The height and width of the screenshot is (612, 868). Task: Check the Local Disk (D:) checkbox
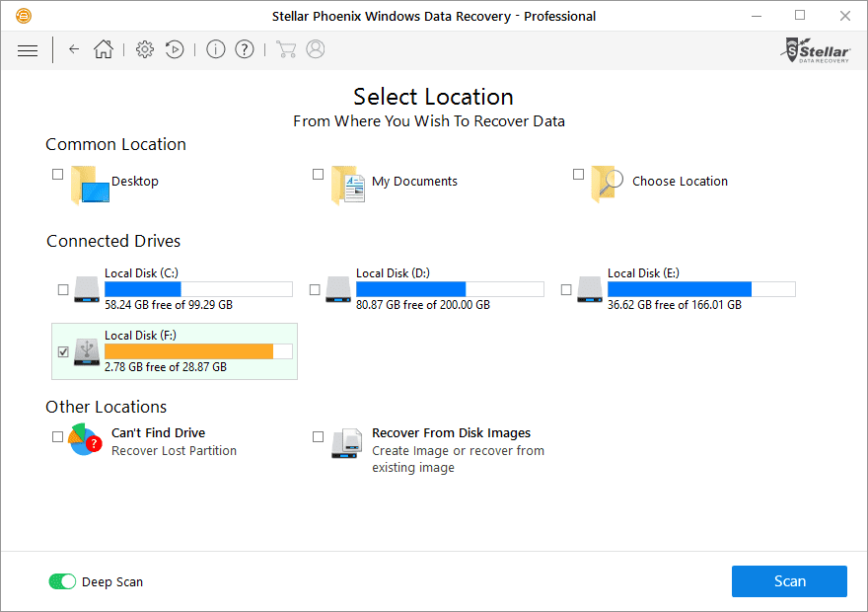click(315, 289)
